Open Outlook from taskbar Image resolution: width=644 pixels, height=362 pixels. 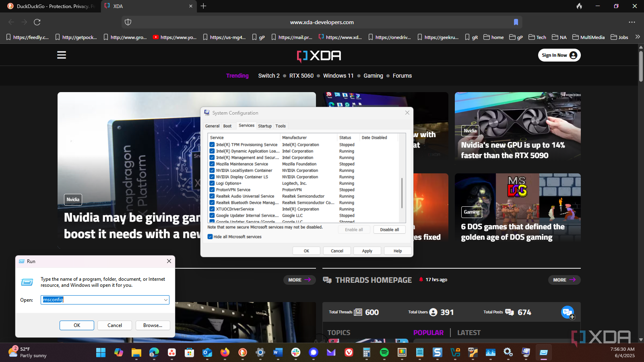click(207, 353)
